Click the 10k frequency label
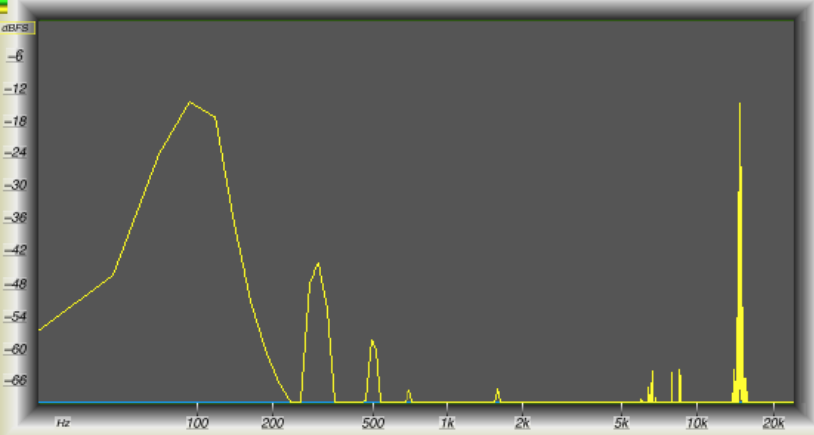 point(697,423)
